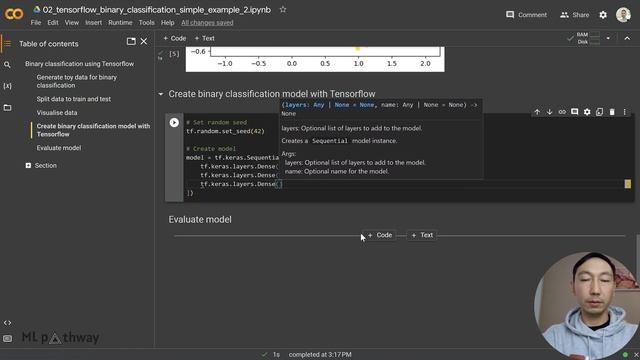
Task: Open the Find and replace search icon
Action: [7, 64]
